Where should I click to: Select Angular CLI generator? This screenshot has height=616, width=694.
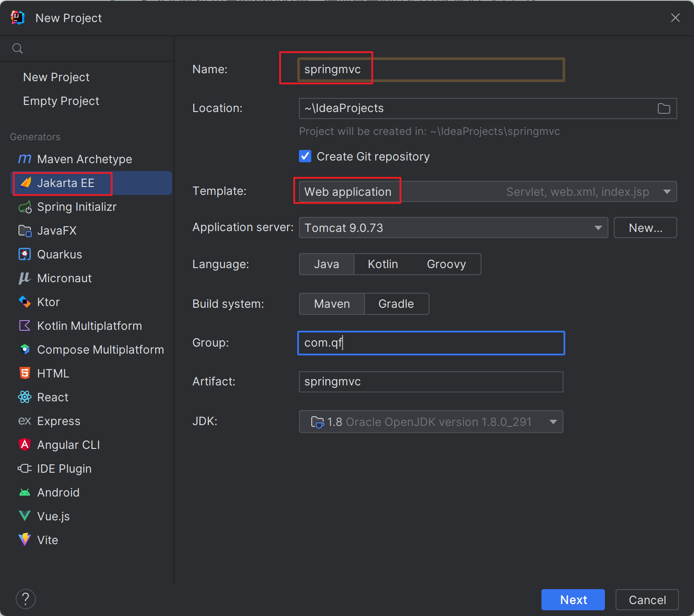(x=68, y=445)
